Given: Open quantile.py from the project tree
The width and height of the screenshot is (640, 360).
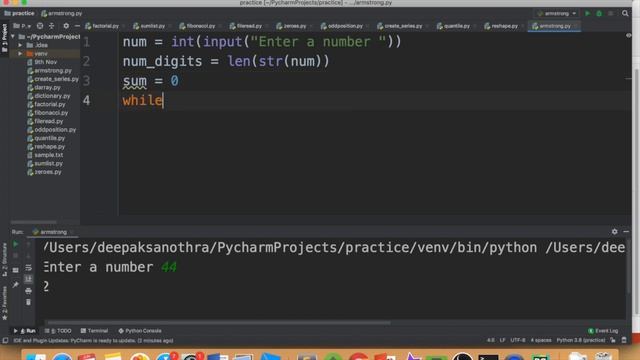Looking at the screenshot, I should coord(46,138).
